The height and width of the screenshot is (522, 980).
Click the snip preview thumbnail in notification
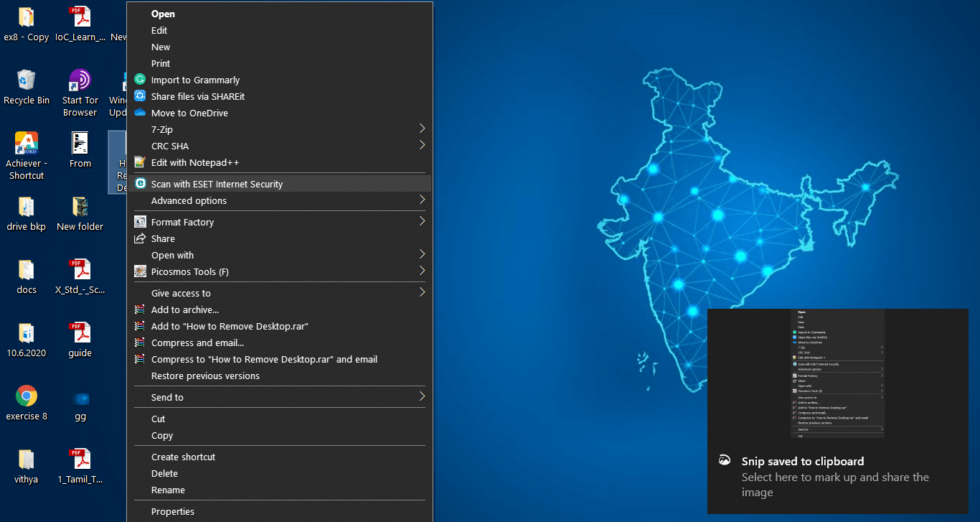pyautogui.click(x=837, y=373)
